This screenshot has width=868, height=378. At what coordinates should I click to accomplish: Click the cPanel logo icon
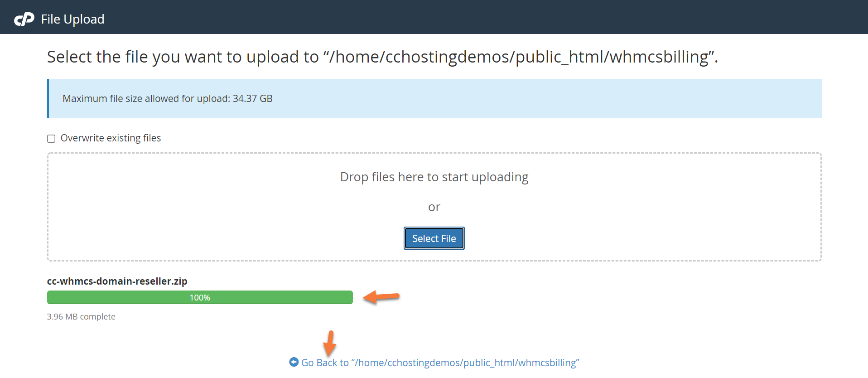point(24,19)
